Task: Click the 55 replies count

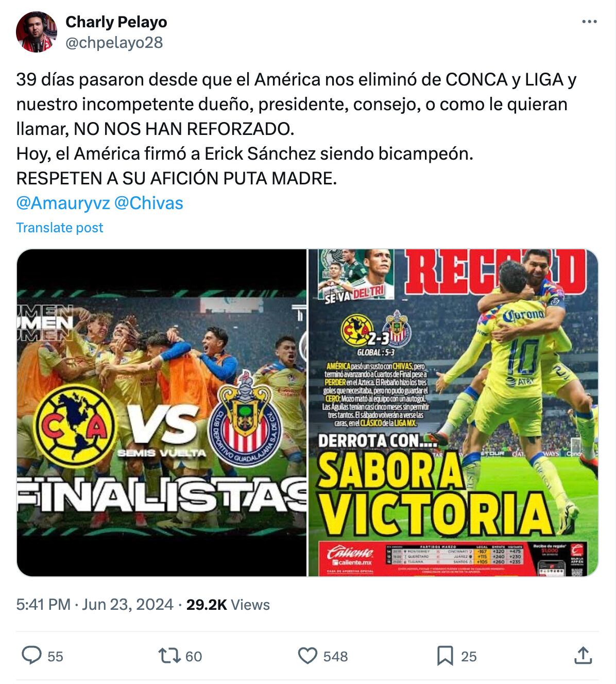Action: pos(55,656)
